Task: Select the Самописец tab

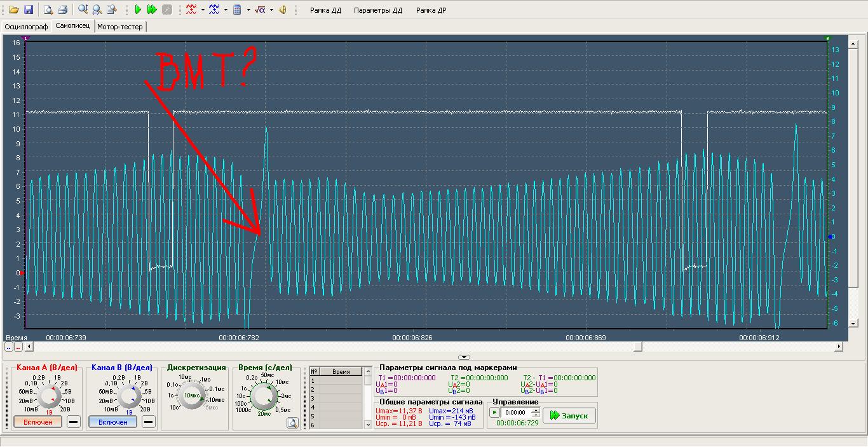Action: 72,26
